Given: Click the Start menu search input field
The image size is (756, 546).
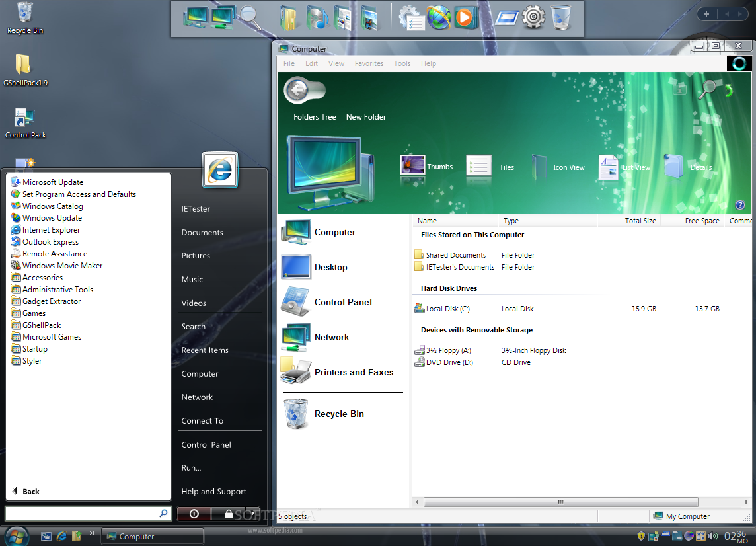Looking at the screenshot, I should click(x=89, y=513).
